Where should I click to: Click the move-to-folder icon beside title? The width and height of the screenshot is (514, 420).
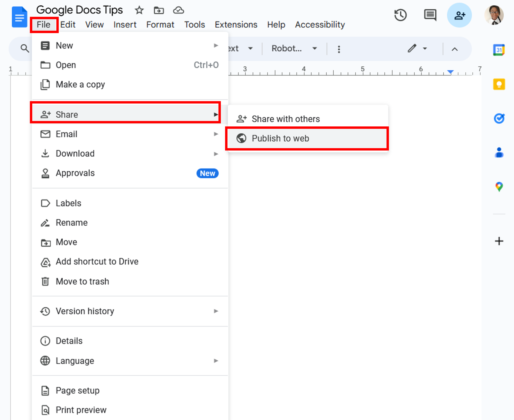[159, 10]
